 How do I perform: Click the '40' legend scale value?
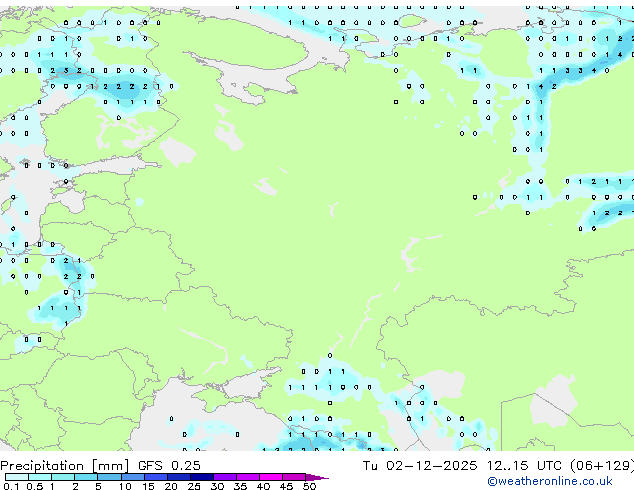[x=263, y=486]
